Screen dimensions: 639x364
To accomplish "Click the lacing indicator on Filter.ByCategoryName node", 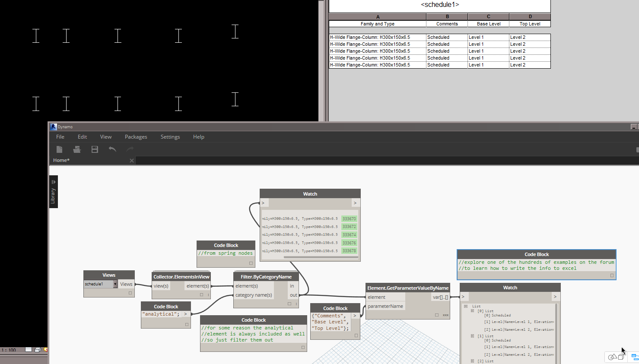I will 296,304.
